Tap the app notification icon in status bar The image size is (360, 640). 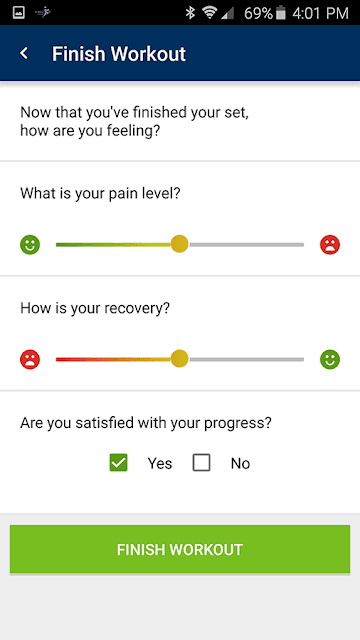pos(42,13)
